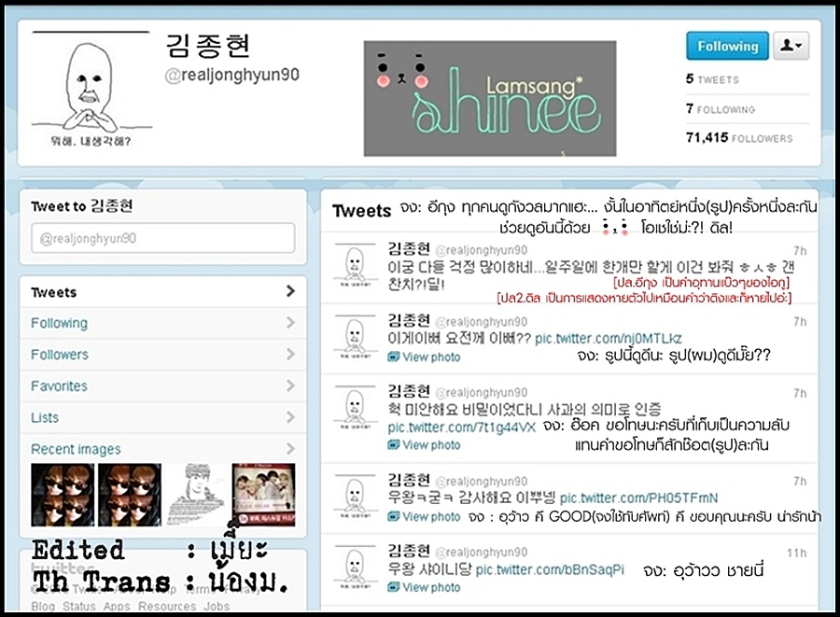840x617 pixels.
Task: Click author name 김종현 on "우왕 샤이니당" tweet
Action: [x=409, y=551]
